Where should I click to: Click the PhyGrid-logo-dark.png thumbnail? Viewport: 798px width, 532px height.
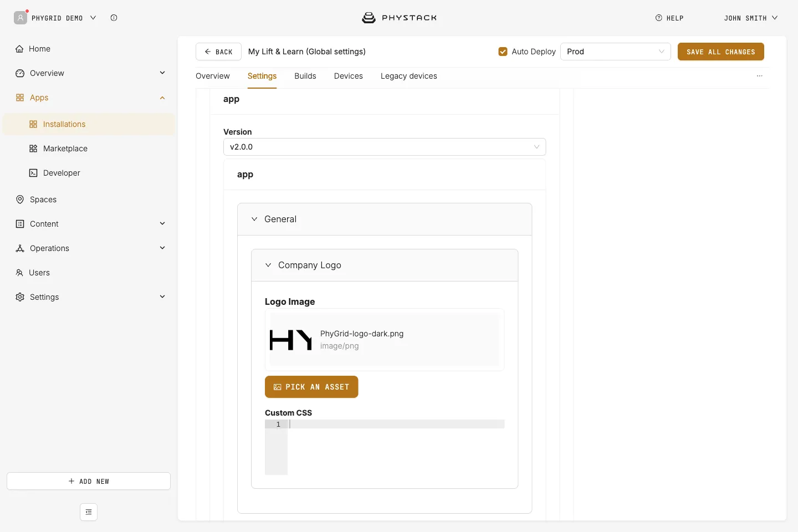coord(291,340)
